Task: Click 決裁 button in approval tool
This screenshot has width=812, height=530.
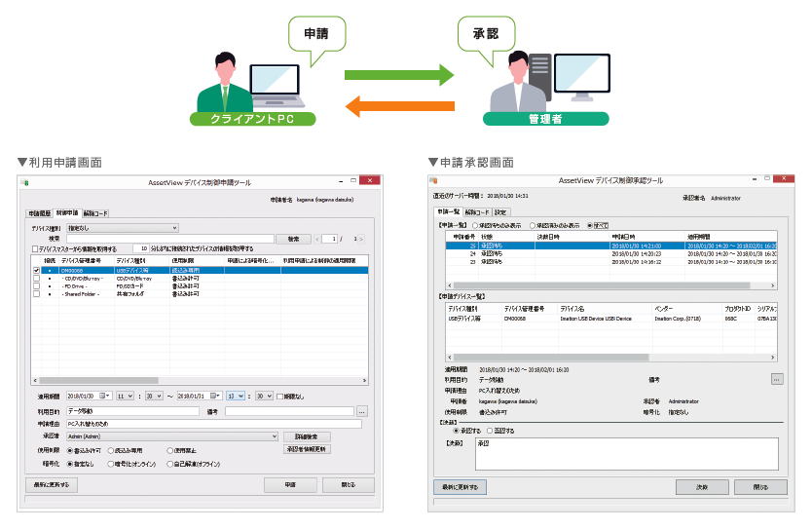Action: coord(702,487)
